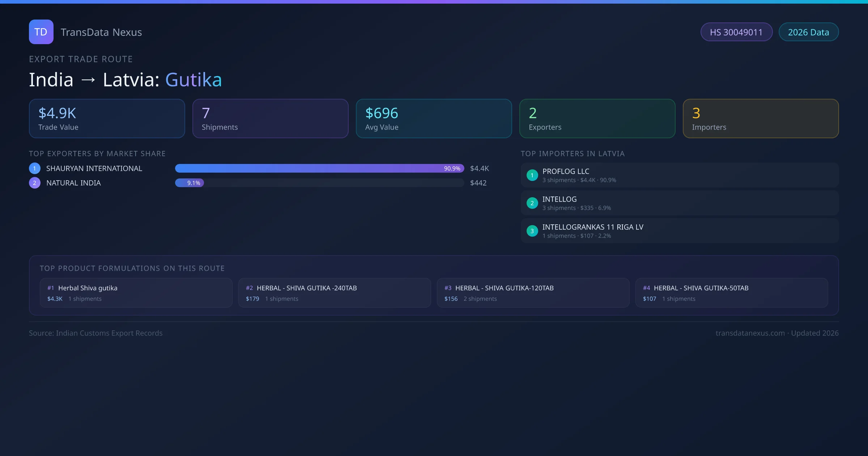Click the #4 SHIVA GUTIKA-50TAB card

pyautogui.click(x=732, y=293)
